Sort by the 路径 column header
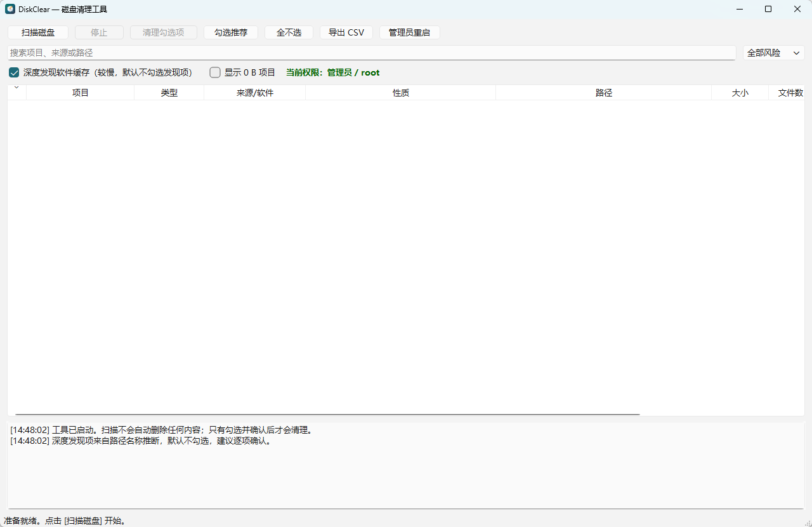 604,93
